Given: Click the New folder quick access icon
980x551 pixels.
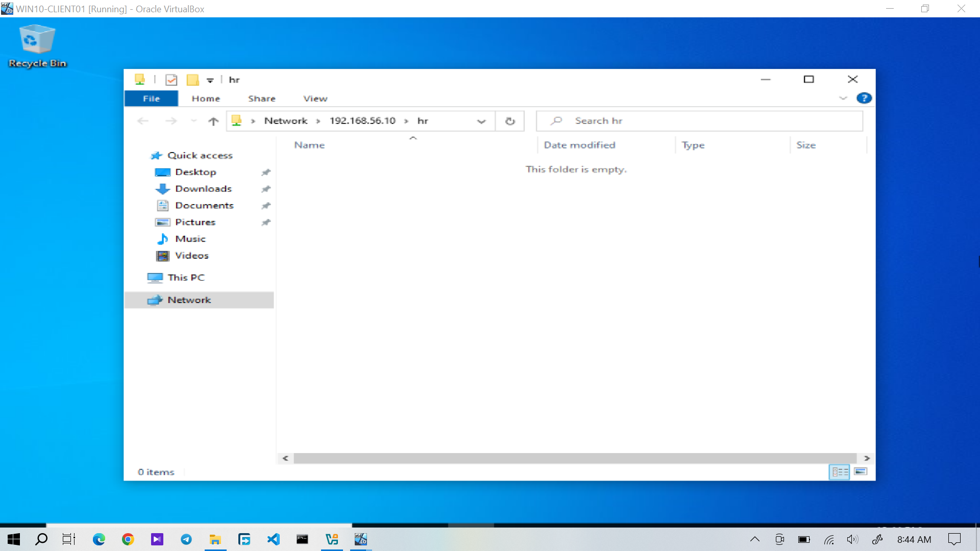Looking at the screenshot, I should [192, 80].
